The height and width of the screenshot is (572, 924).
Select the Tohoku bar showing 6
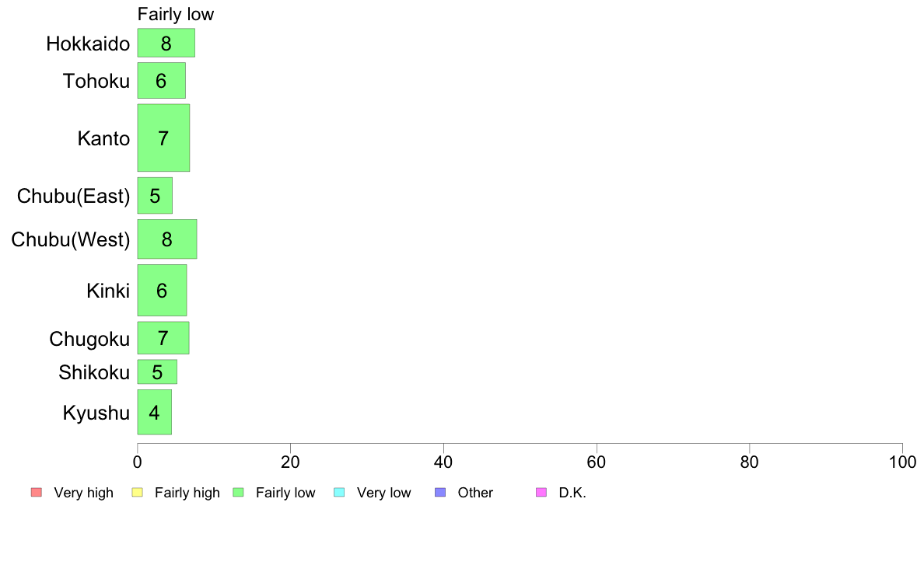pyautogui.click(x=161, y=80)
